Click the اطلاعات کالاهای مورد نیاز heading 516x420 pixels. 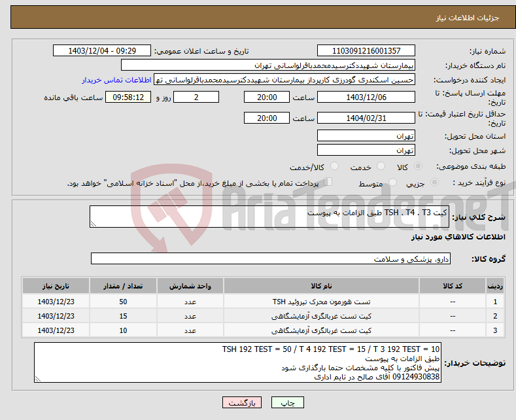(x=458, y=237)
